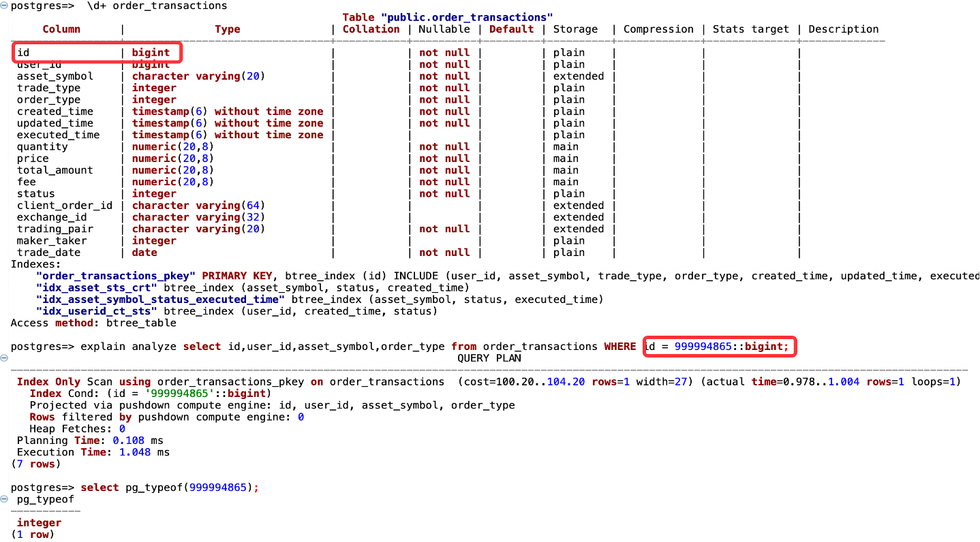Screen dimensions: 980x542
Task: Click the highlighted id bigint column row
Action: (97, 52)
